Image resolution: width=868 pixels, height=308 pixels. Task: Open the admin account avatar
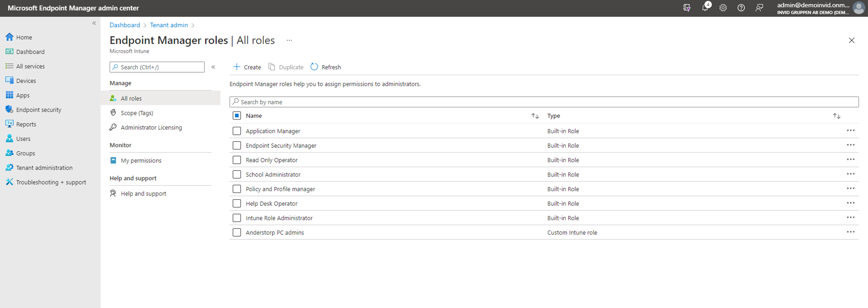coord(859,8)
